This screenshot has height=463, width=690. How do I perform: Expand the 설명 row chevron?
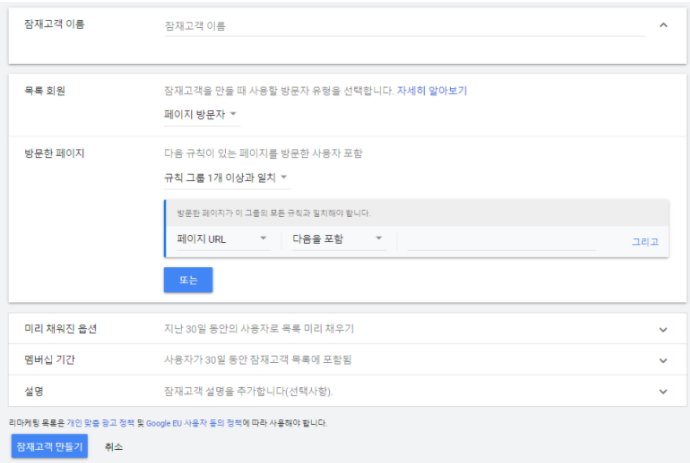point(663,391)
